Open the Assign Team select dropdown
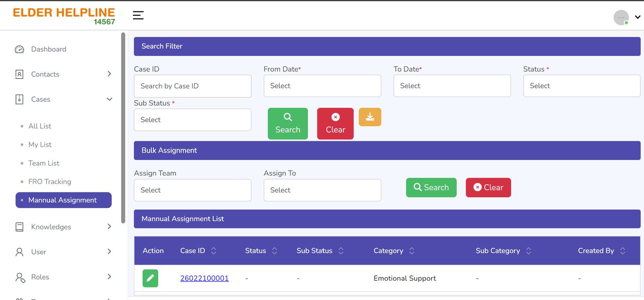 click(192, 190)
